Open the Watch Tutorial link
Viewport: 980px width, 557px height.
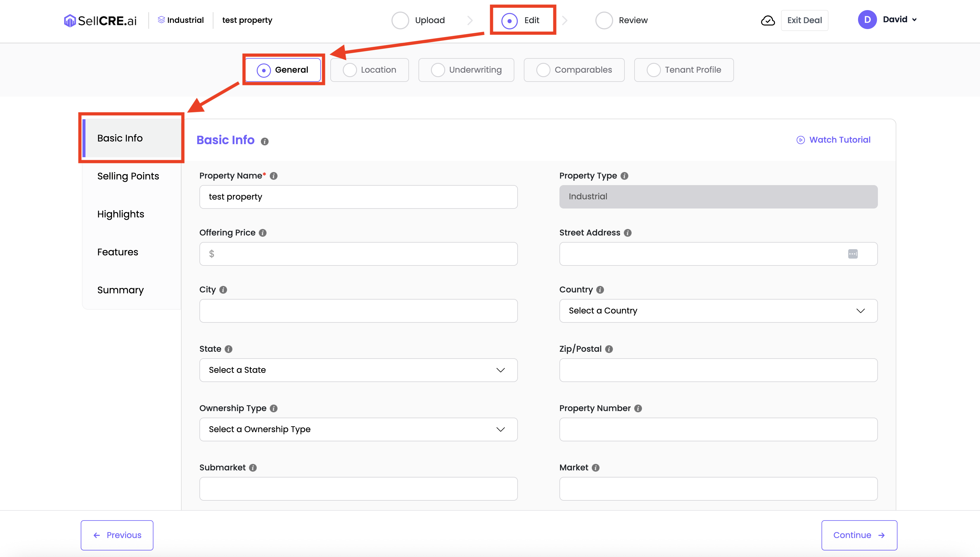point(833,140)
